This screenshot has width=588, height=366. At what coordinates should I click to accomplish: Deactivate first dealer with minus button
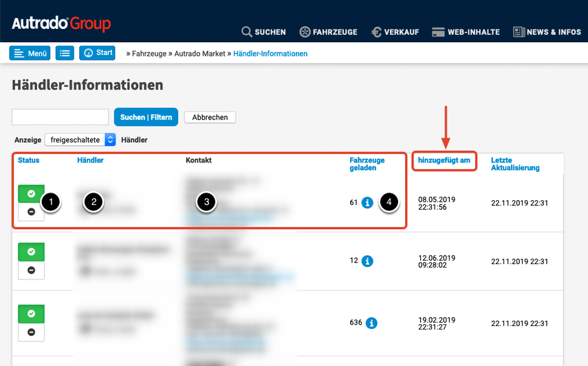tap(31, 212)
